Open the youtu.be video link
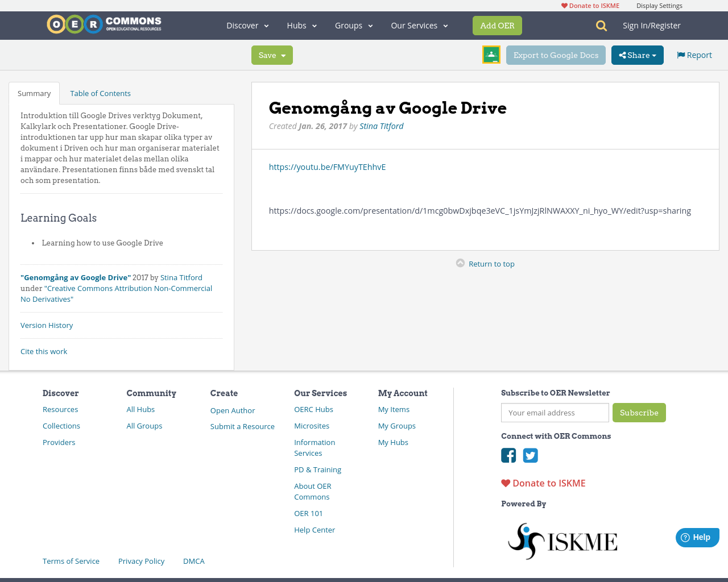 coord(327,167)
